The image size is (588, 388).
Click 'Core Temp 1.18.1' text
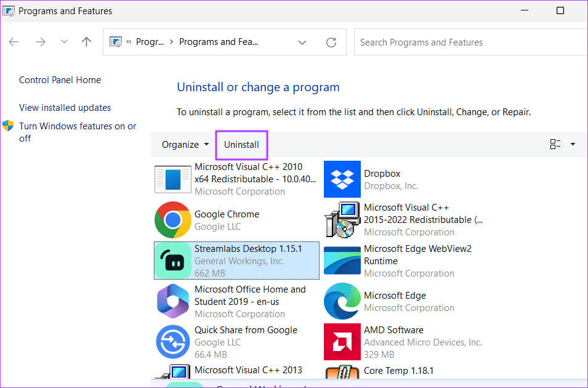(x=398, y=371)
